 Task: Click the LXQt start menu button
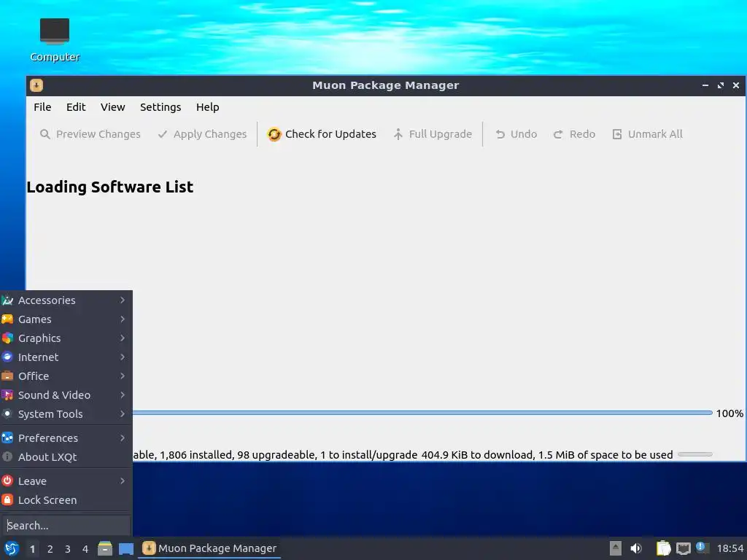tap(12, 548)
